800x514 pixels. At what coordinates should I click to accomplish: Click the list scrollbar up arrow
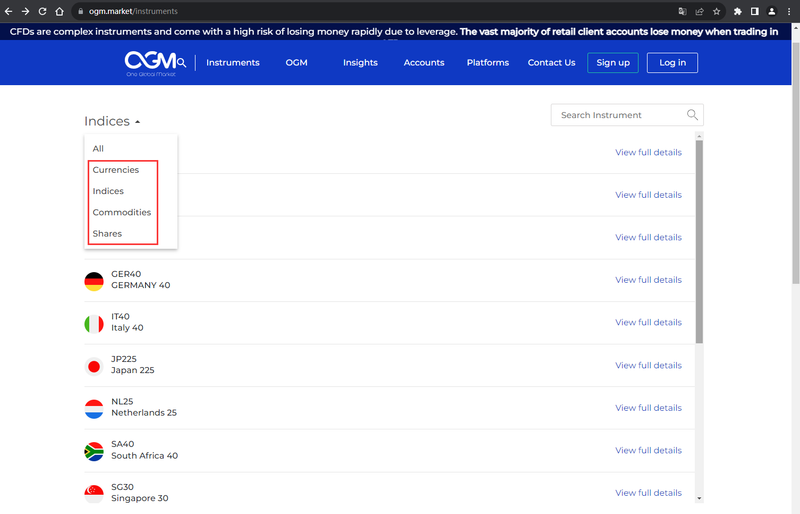pyautogui.click(x=699, y=136)
